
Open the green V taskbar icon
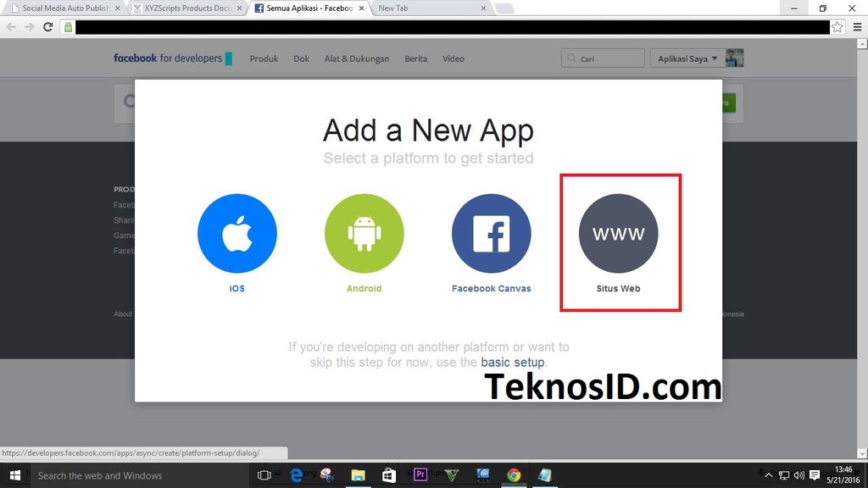click(452, 475)
